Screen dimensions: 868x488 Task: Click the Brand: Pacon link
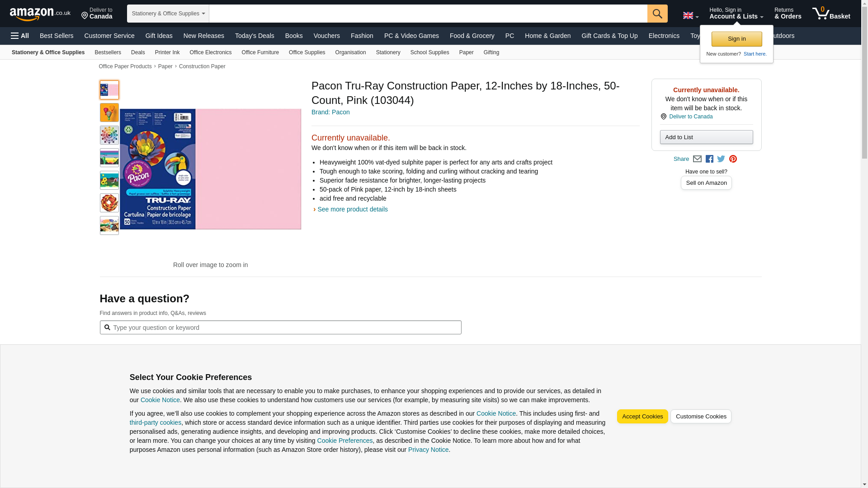[330, 112]
